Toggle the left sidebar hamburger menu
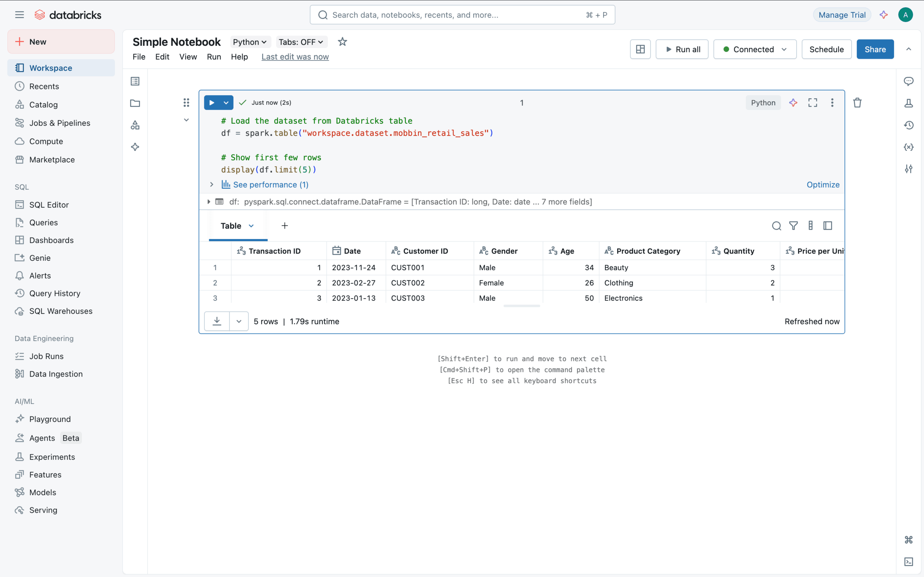The width and height of the screenshot is (924, 577). (x=20, y=15)
